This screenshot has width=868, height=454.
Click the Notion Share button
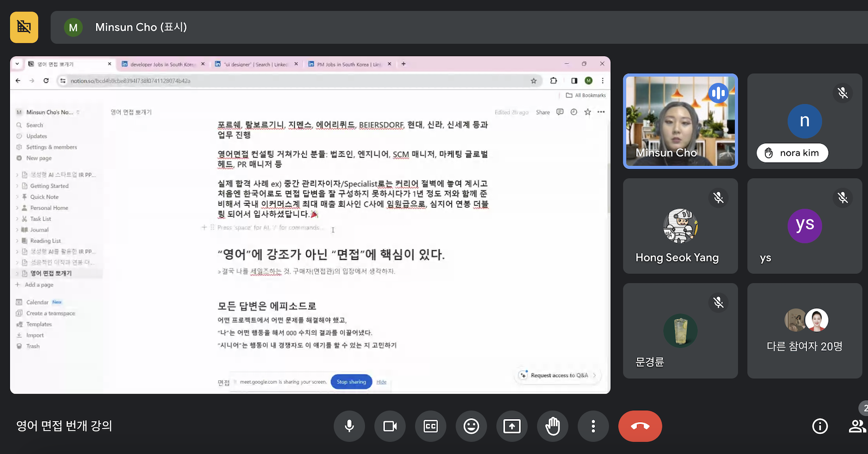click(543, 112)
